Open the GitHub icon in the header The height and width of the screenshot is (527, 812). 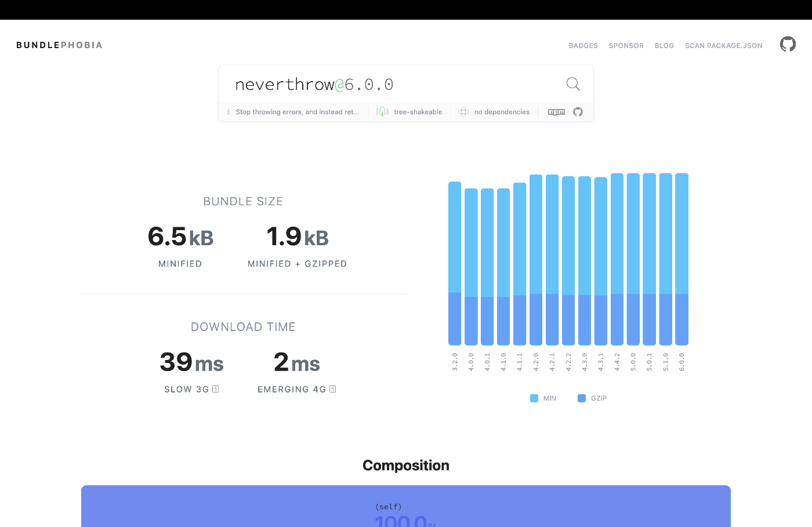coord(788,44)
